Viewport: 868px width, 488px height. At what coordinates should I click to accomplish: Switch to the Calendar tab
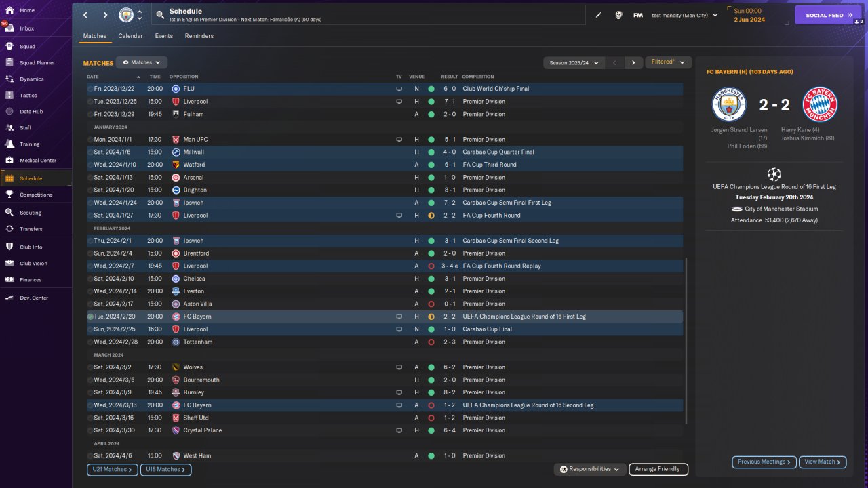pyautogui.click(x=130, y=36)
